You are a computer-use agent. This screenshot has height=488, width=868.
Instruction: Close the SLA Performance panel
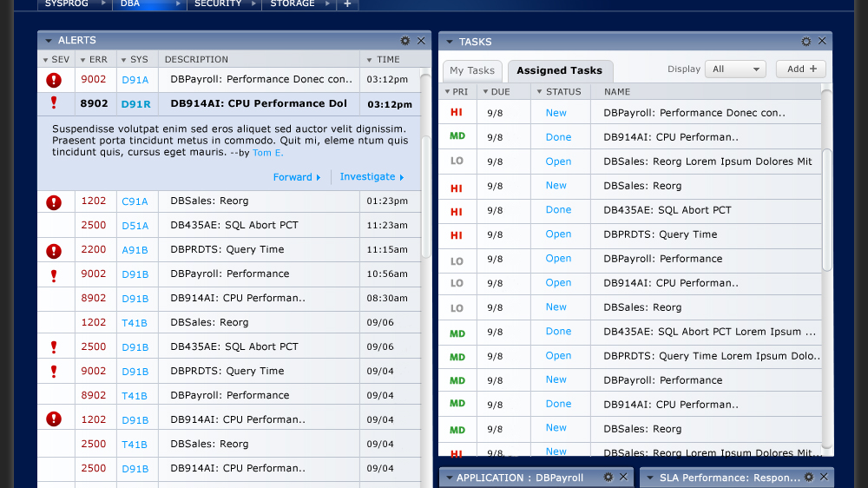[824, 477]
